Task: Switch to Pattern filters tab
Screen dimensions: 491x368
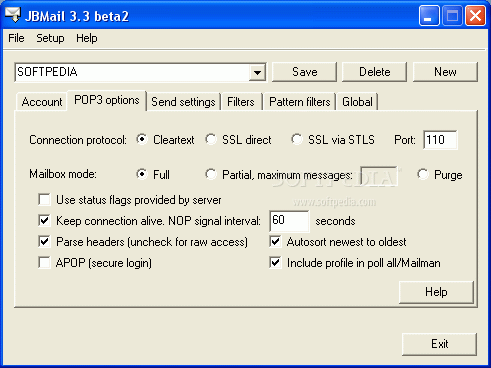Action: tap(300, 102)
